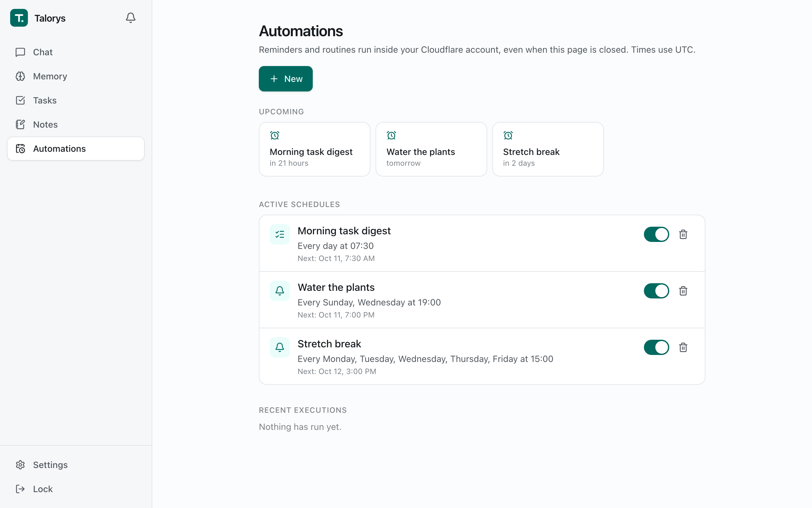This screenshot has width=812, height=508.
Task: Lock the app with Lock
Action: pyautogui.click(x=76, y=489)
